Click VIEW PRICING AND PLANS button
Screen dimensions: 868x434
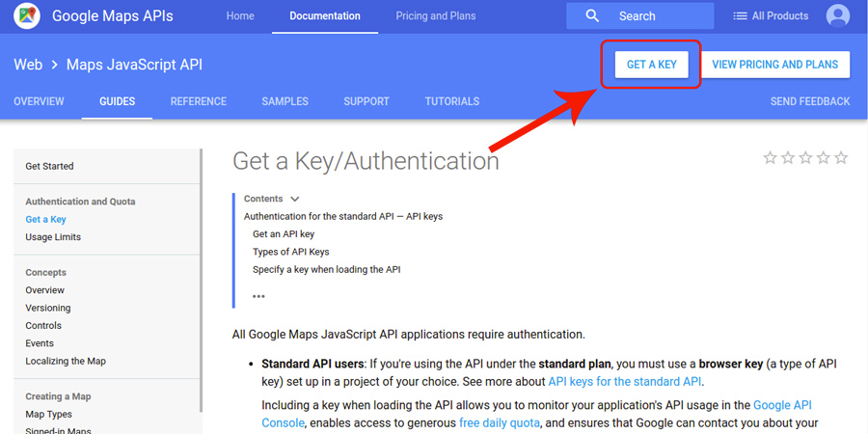pos(775,65)
